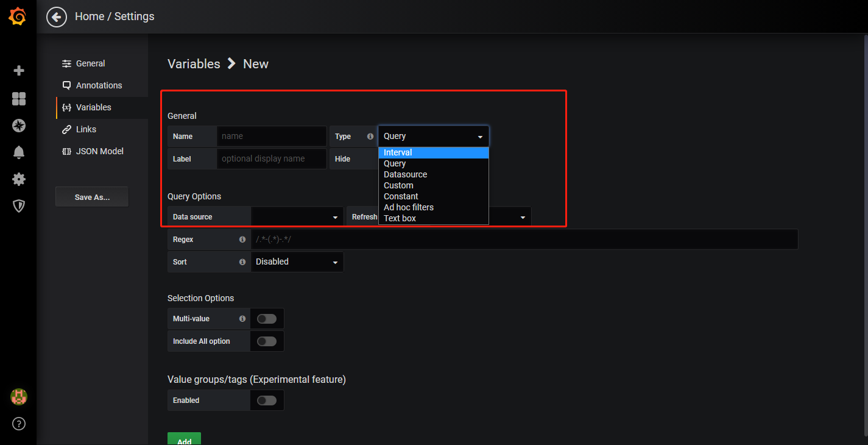Open the Dashboards grid icon
Screen dimensions: 868x445
[x=19, y=99]
